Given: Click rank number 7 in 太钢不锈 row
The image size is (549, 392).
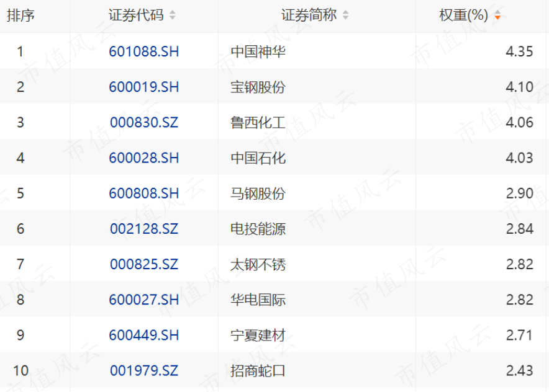Looking at the screenshot, I should (20, 264).
